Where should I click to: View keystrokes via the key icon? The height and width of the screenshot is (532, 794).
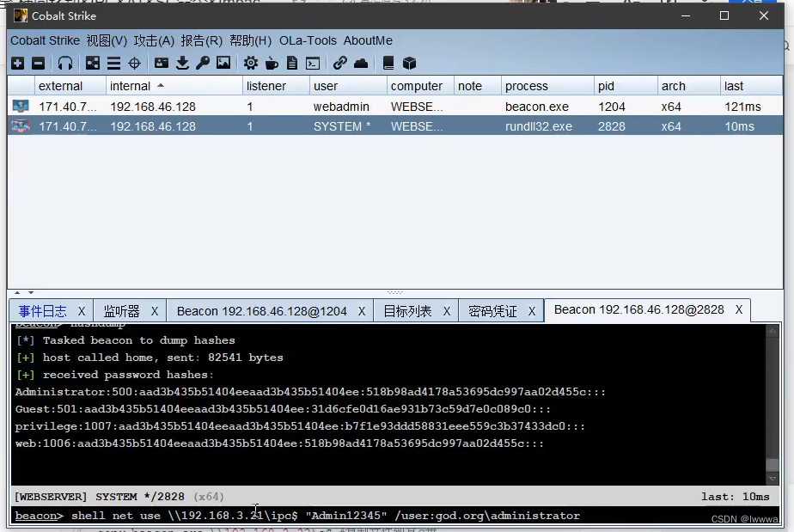tap(203, 64)
